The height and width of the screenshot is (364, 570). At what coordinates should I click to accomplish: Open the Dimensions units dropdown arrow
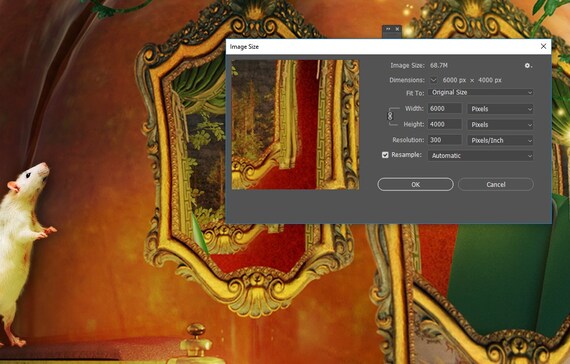pos(433,80)
